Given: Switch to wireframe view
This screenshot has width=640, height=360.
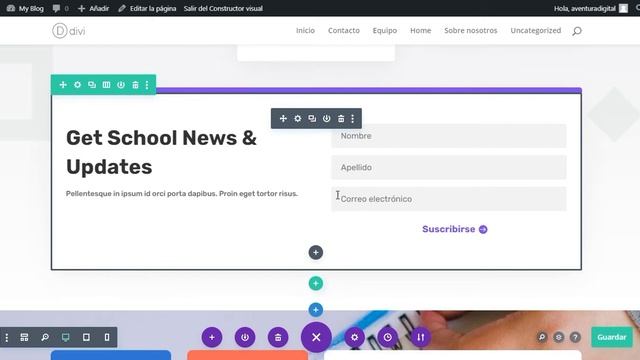Looking at the screenshot, I should 24,337.
